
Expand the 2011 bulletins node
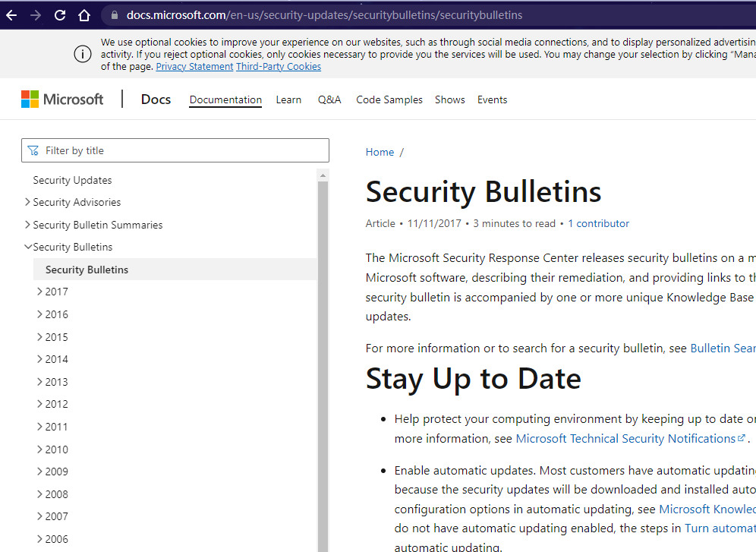tap(40, 427)
